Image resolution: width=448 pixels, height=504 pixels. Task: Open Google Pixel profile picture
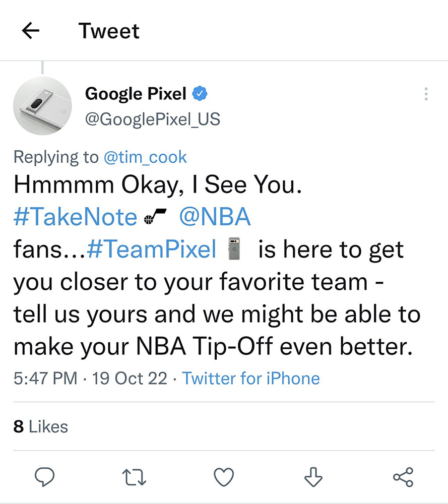(42, 107)
